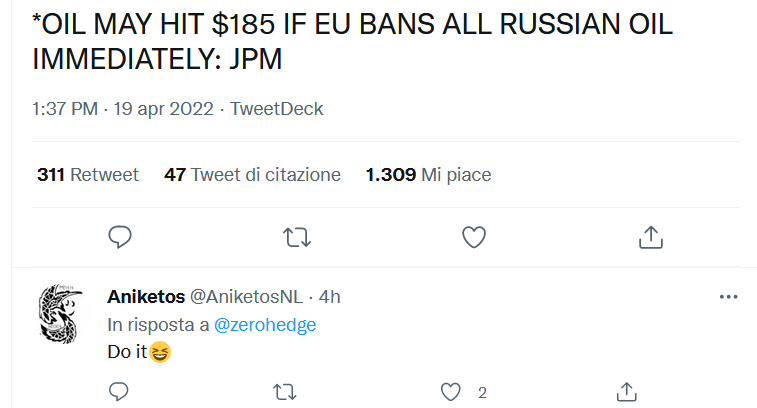Like the main tweet with heart icon
The height and width of the screenshot is (408, 757).
tap(474, 237)
